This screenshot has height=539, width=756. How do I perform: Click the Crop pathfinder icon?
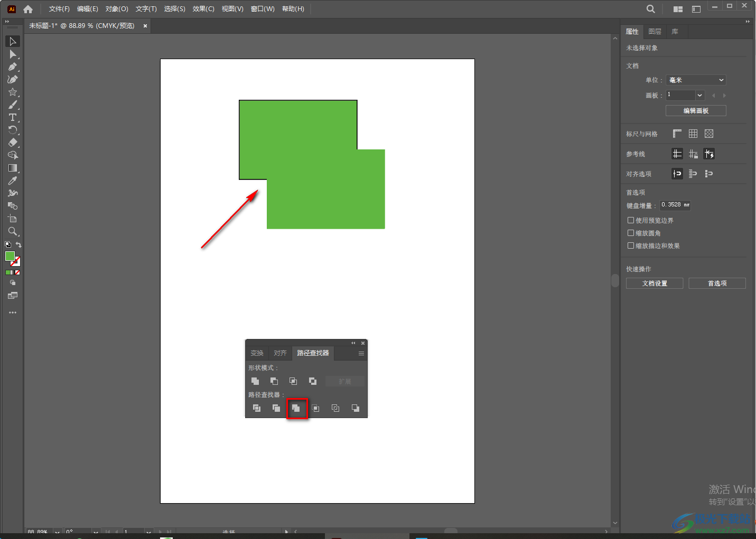point(315,408)
